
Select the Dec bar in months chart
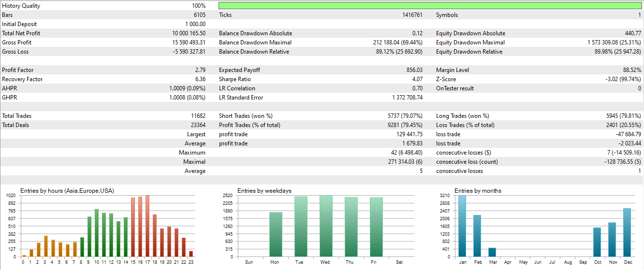[627, 232]
